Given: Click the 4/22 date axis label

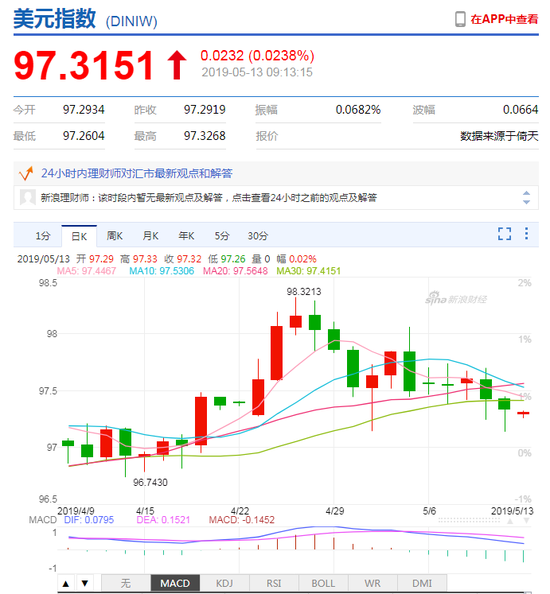Looking at the screenshot, I should pyautogui.click(x=240, y=511).
